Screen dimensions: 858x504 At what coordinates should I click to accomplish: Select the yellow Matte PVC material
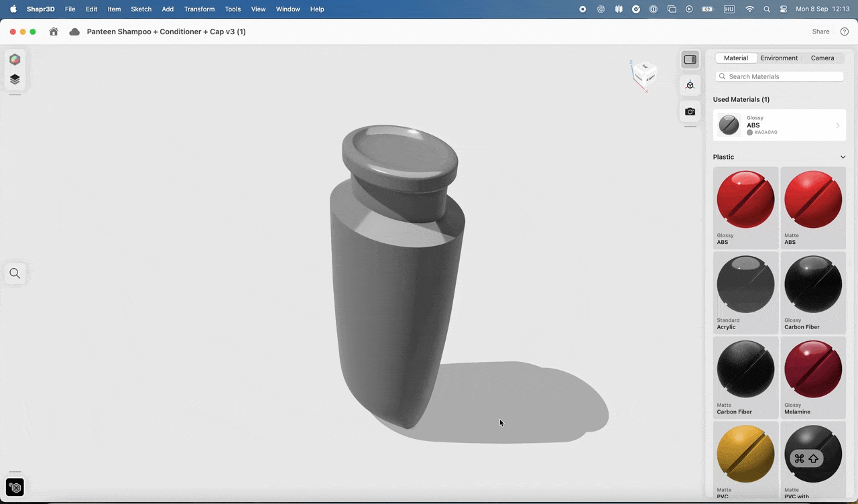click(746, 460)
